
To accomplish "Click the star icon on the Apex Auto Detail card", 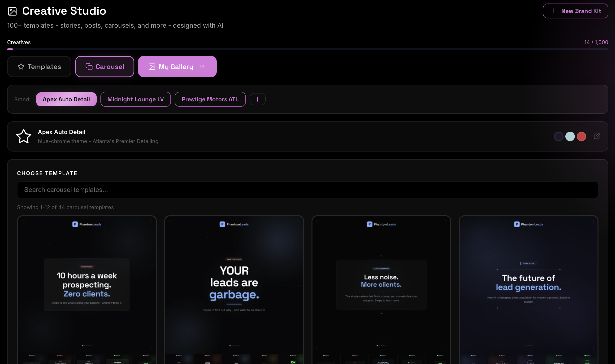I will (23, 136).
